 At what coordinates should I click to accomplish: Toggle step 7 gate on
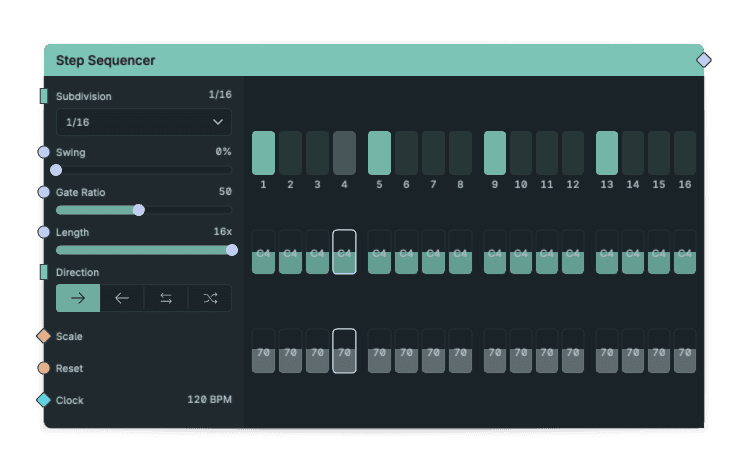point(433,153)
